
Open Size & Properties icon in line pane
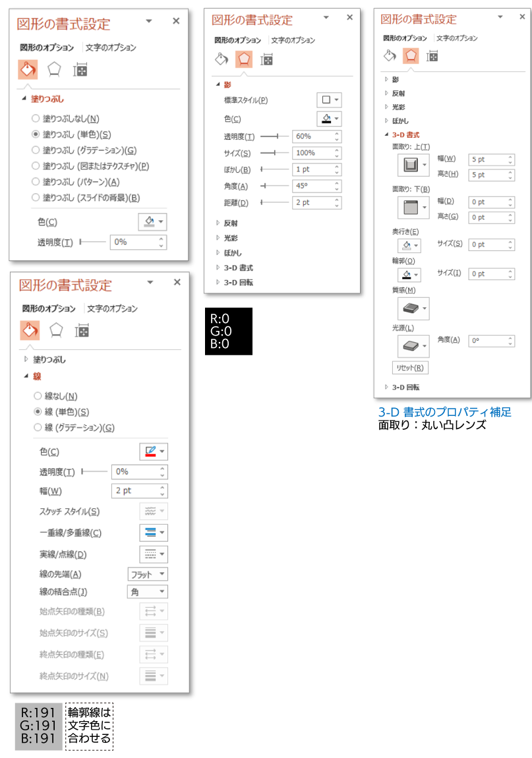[82, 331]
